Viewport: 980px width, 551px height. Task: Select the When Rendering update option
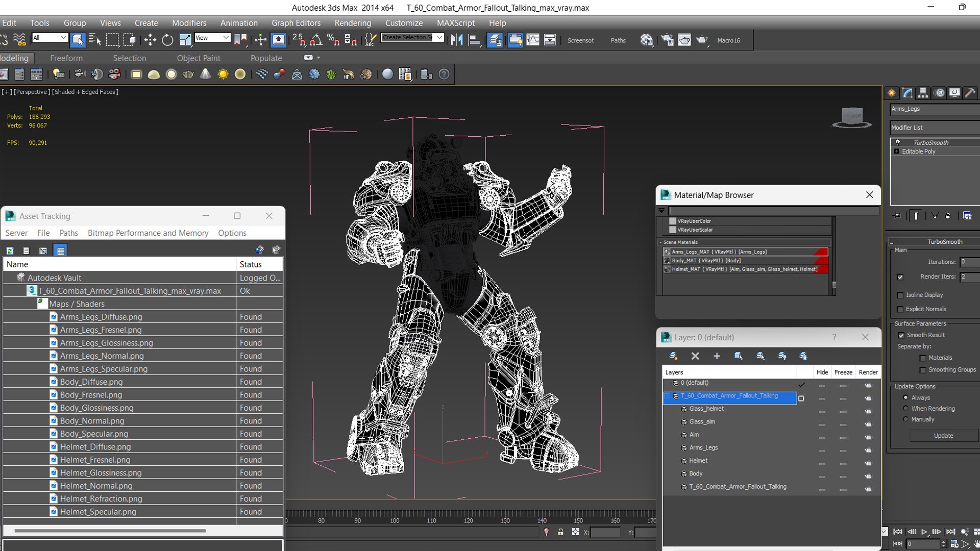tap(905, 408)
